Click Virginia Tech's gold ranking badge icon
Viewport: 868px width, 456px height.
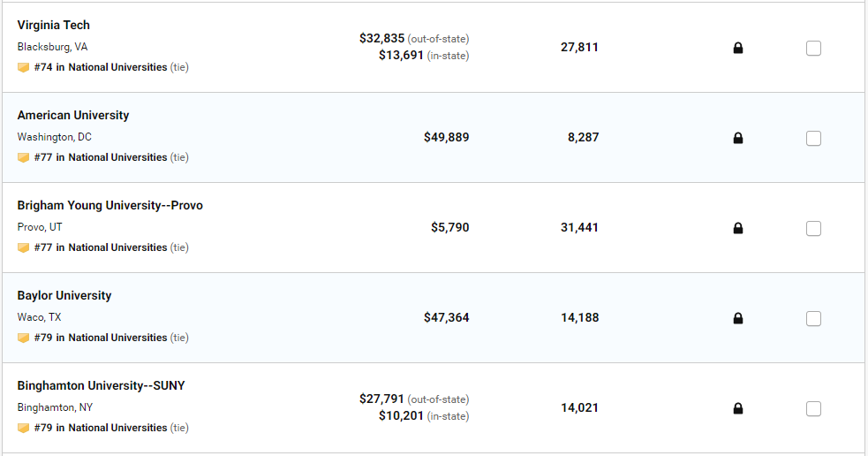[24, 67]
